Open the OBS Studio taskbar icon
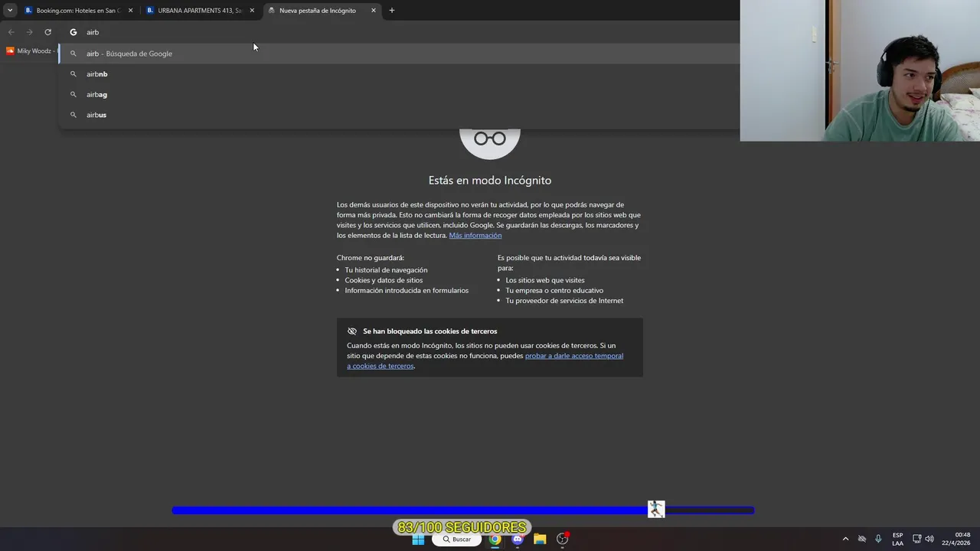This screenshot has height=551, width=980. [x=563, y=540]
